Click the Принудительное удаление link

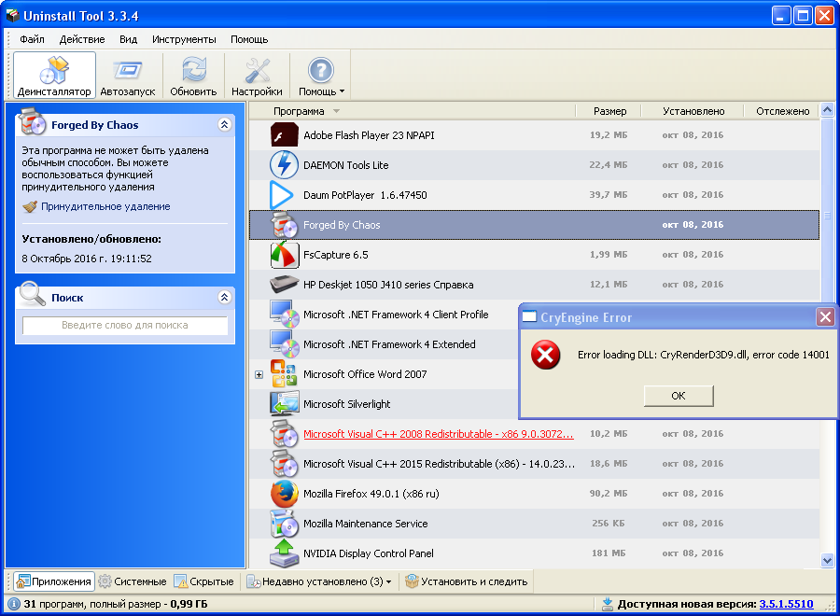click(x=105, y=206)
